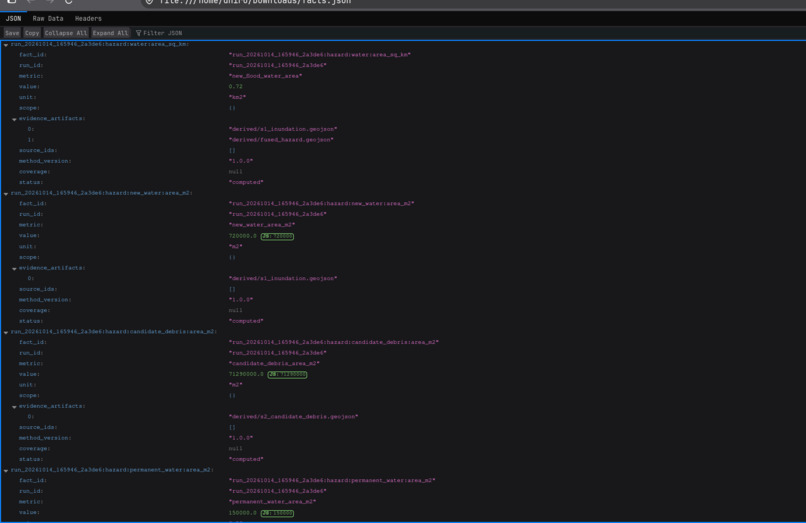
Task: Open the Headers tab
Action: point(88,19)
